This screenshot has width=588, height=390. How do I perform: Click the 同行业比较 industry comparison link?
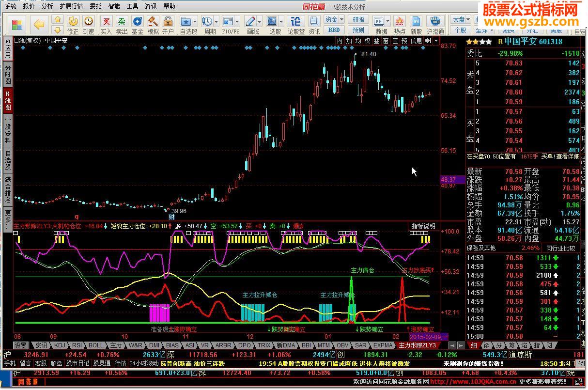click(x=561, y=248)
